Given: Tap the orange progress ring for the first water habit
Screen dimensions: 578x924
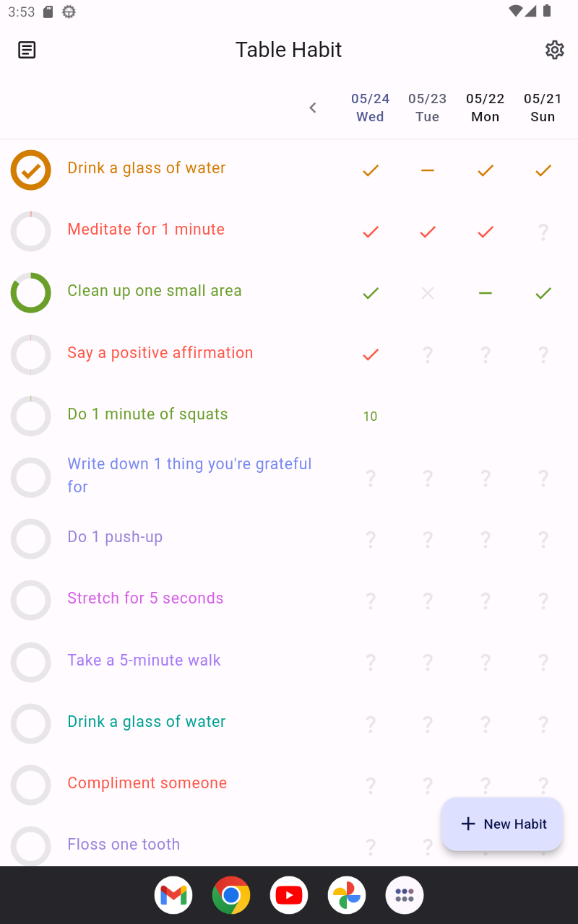Looking at the screenshot, I should click(31, 170).
